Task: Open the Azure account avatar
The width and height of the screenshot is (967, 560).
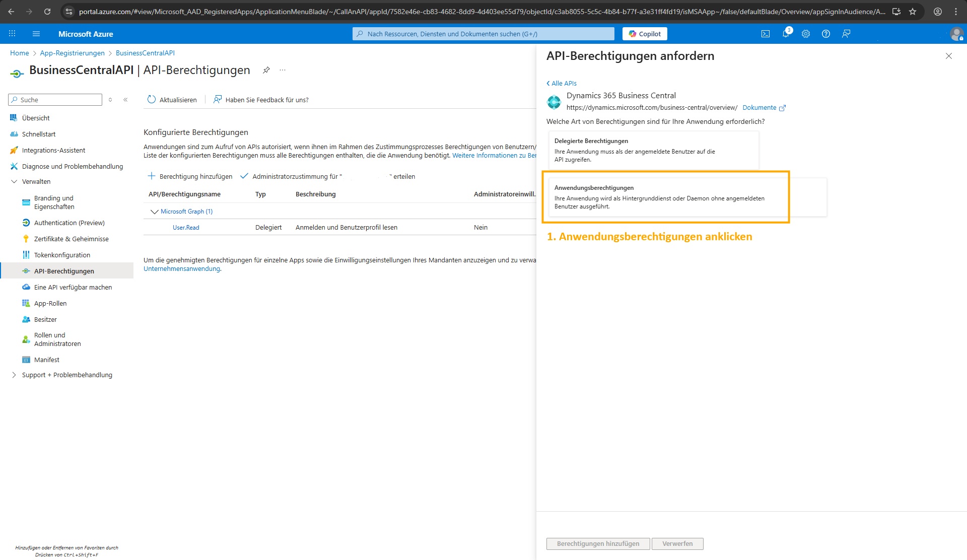Action: click(956, 34)
